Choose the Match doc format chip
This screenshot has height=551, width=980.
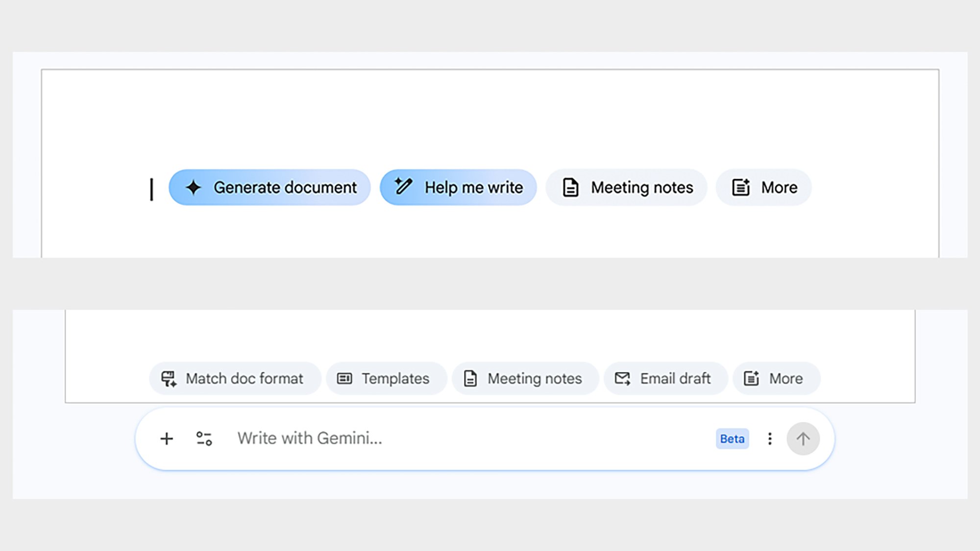tap(235, 379)
